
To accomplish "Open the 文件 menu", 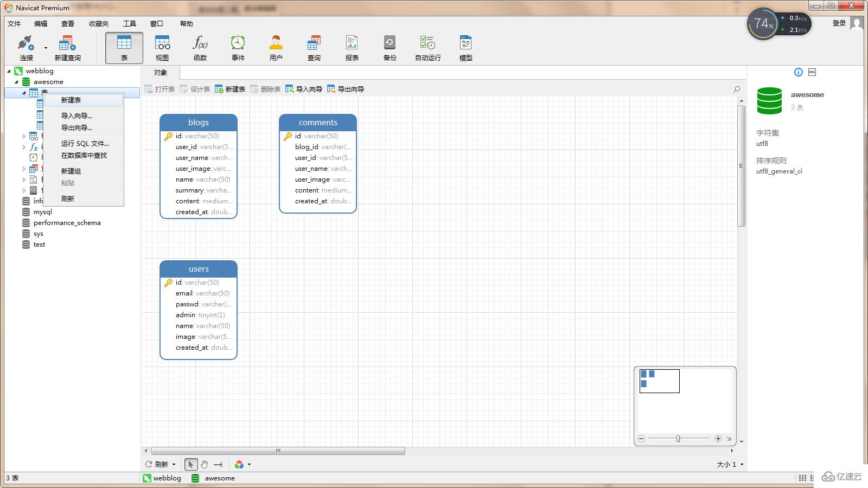I will (x=14, y=23).
